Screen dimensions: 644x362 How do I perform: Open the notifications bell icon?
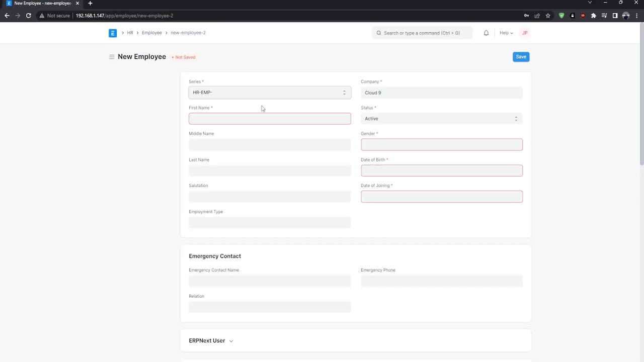(486, 33)
